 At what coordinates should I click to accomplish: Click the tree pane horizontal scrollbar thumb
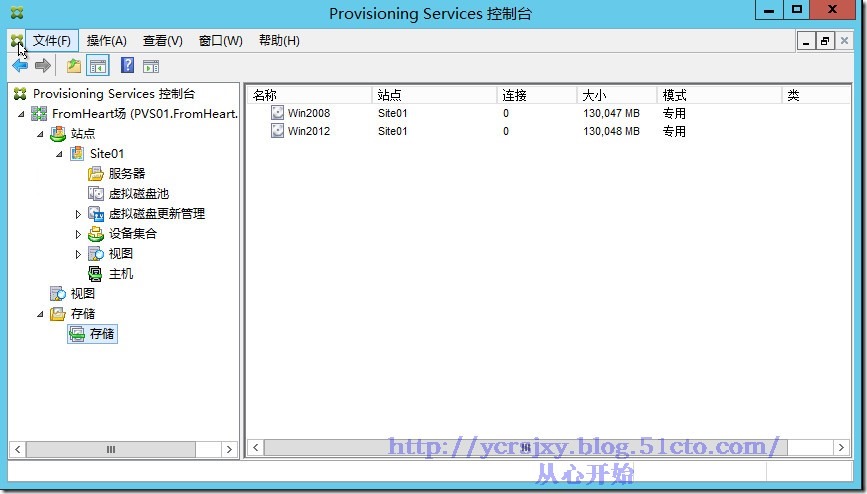111,449
